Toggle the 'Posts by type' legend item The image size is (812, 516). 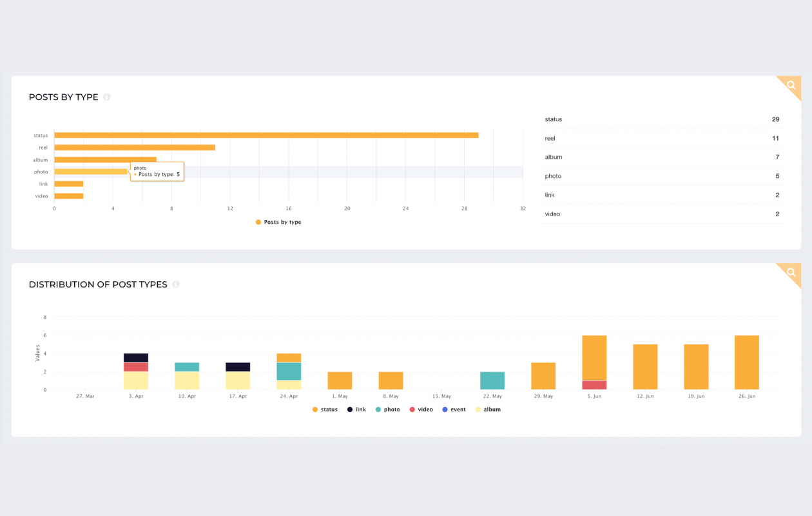[278, 222]
